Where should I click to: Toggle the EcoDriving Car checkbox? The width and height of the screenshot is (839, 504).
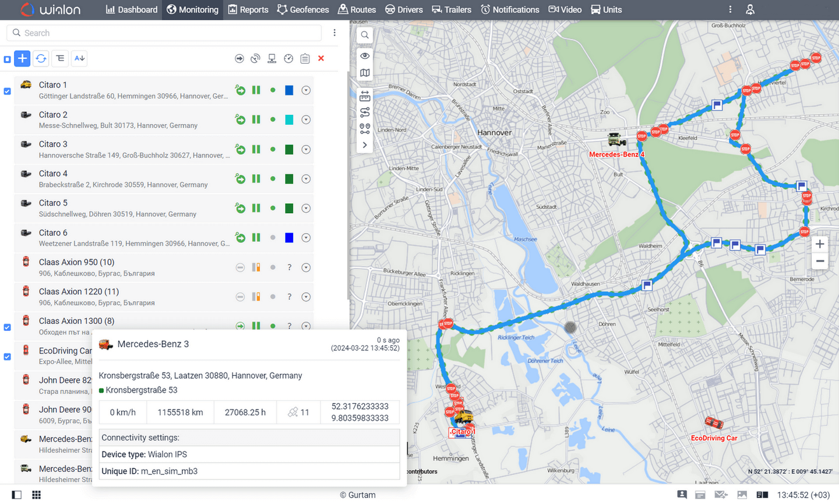(7, 357)
